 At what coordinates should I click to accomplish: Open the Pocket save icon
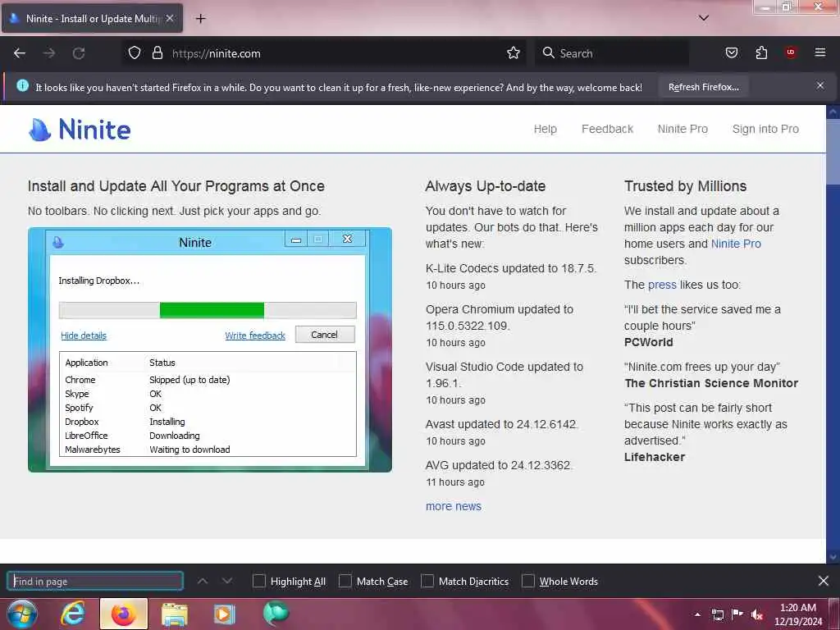pyautogui.click(x=732, y=53)
